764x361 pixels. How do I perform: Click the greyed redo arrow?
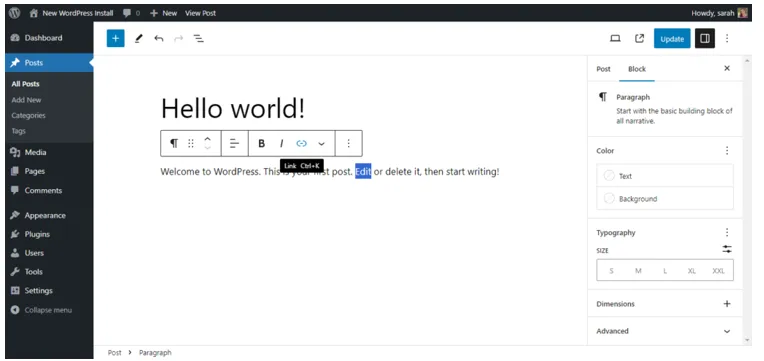[x=179, y=38]
